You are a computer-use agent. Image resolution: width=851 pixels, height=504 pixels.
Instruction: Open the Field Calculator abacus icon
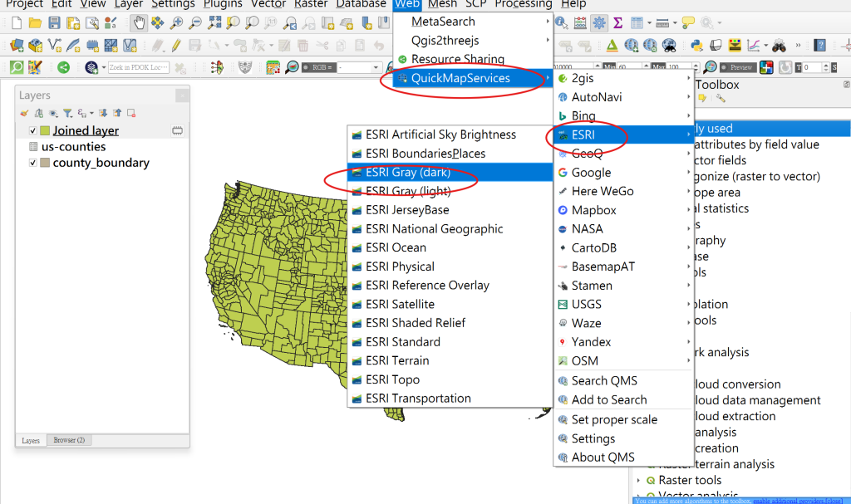(x=580, y=22)
